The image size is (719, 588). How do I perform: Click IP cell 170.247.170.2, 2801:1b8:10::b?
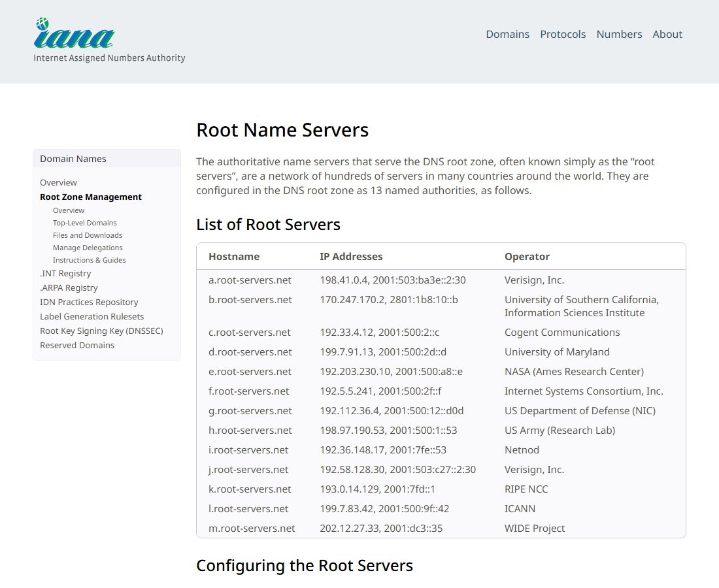click(x=389, y=300)
